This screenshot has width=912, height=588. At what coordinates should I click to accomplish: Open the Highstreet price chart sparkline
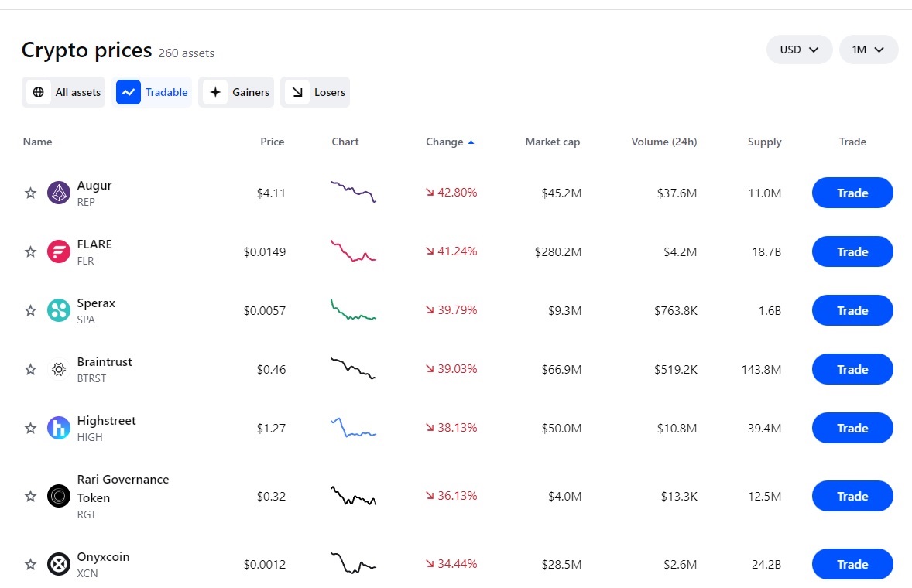(353, 428)
